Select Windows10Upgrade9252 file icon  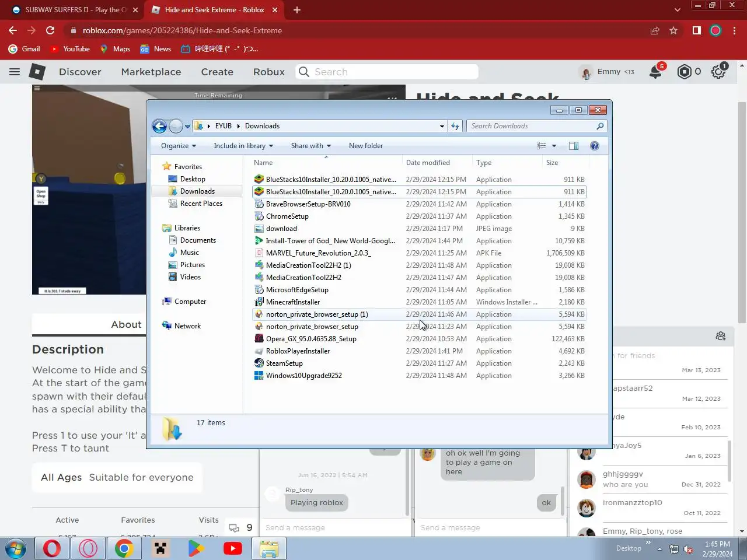tap(259, 376)
